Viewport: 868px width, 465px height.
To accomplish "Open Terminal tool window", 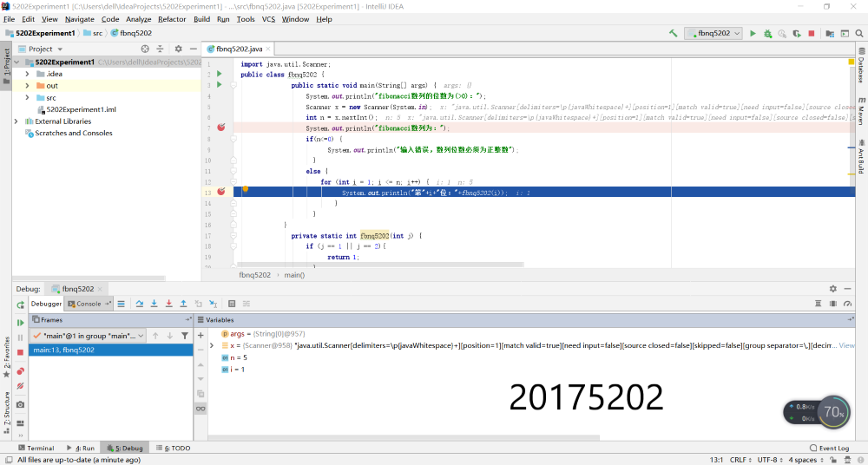I will tap(36, 448).
